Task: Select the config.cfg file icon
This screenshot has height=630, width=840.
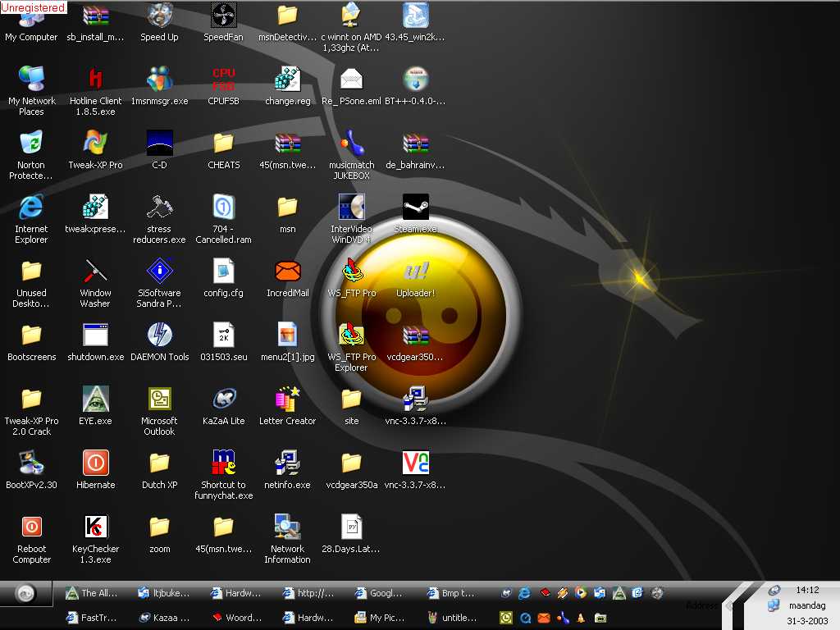Action: click(223, 272)
